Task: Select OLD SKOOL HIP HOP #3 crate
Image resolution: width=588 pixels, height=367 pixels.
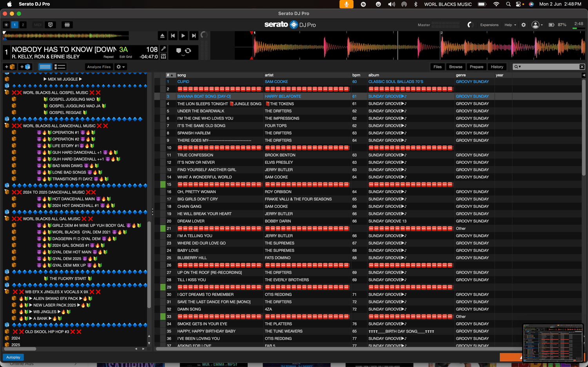Action: click(47, 332)
